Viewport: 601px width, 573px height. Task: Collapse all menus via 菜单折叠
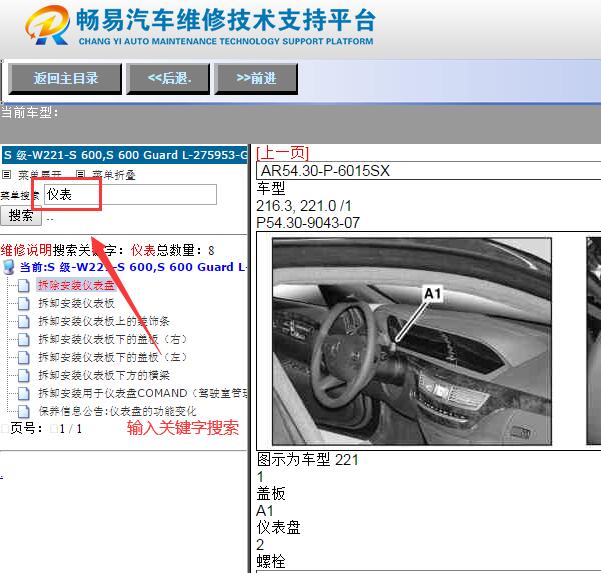114,175
